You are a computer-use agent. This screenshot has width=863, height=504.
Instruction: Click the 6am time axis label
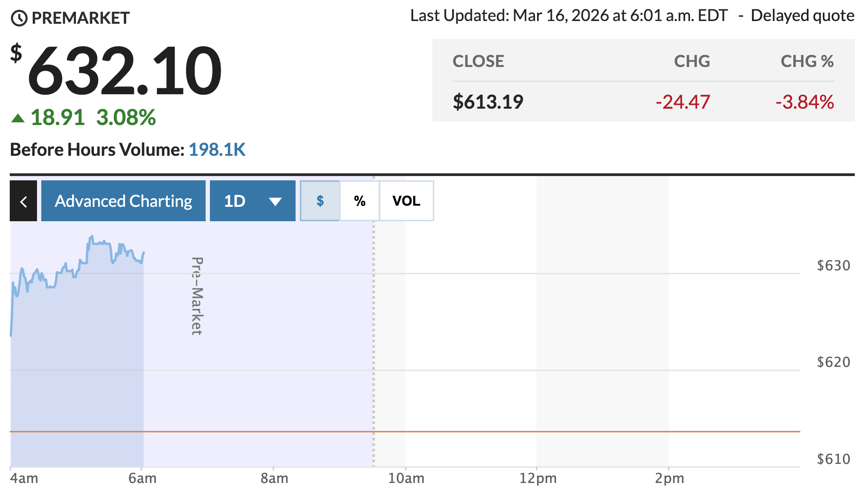click(x=143, y=478)
